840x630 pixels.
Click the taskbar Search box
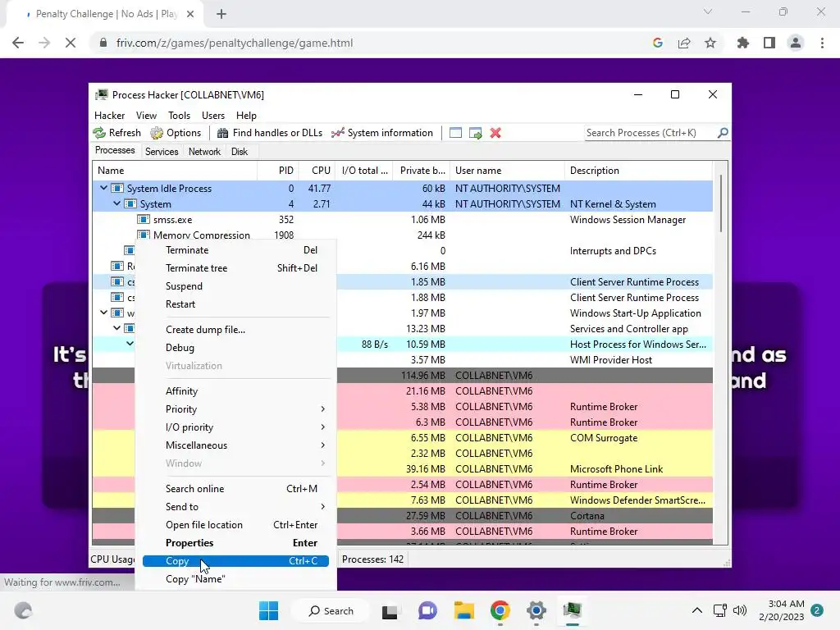coord(331,610)
